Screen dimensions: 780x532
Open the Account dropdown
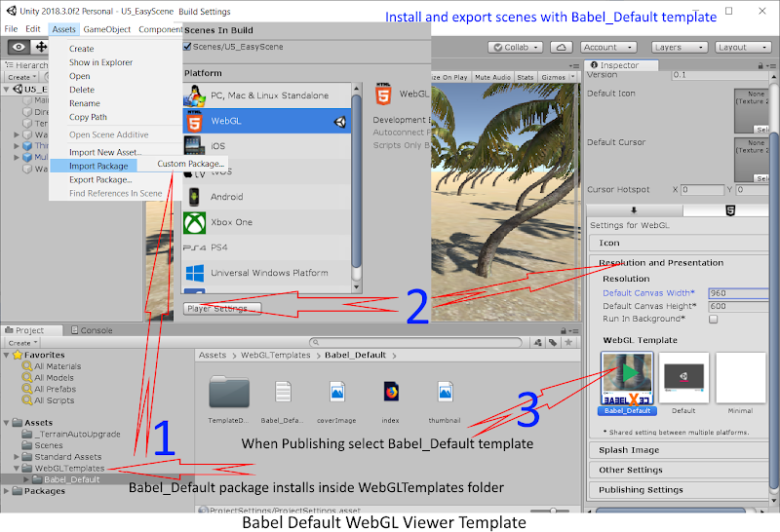(608, 47)
